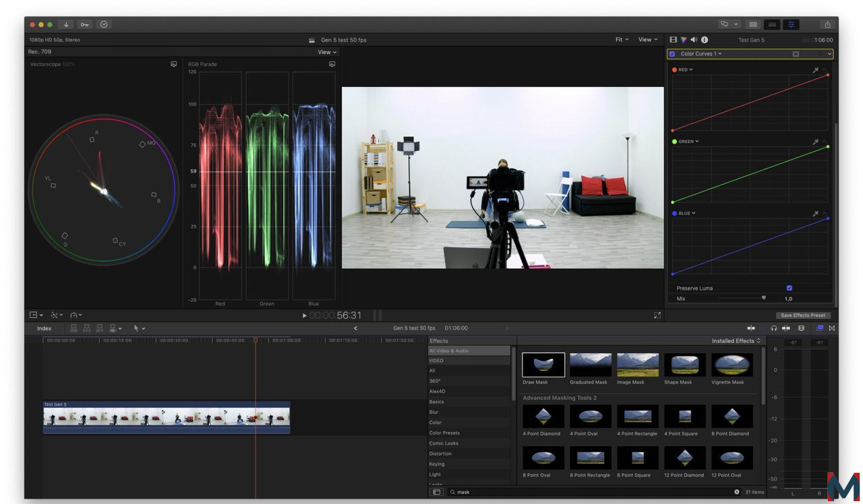Click the Mix value 1,0 field
863x504 pixels.
pyautogui.click(x=788, y=298)
